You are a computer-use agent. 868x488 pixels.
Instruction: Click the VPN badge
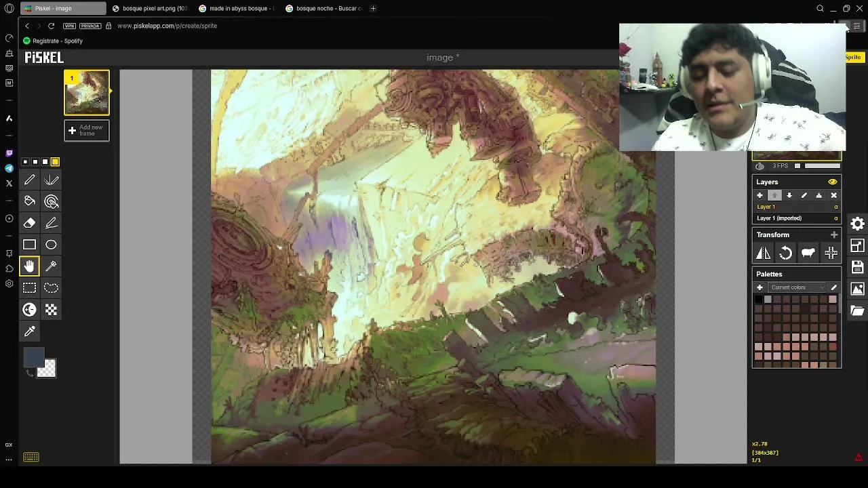click(x=69, y=26)
